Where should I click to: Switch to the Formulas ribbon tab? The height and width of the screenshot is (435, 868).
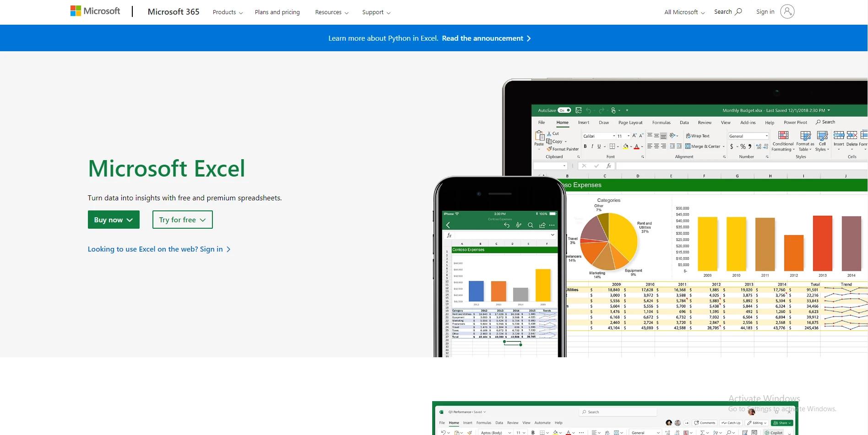(x=661, y=123)
